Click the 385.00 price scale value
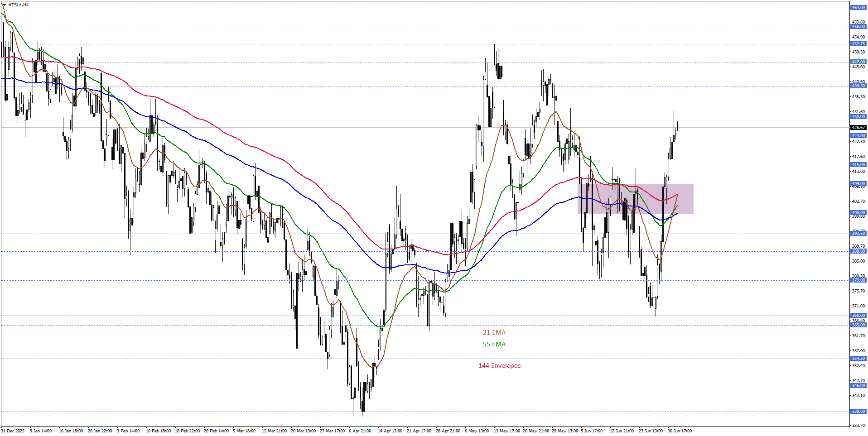The image size is (868, 436). tap(858, 261)
